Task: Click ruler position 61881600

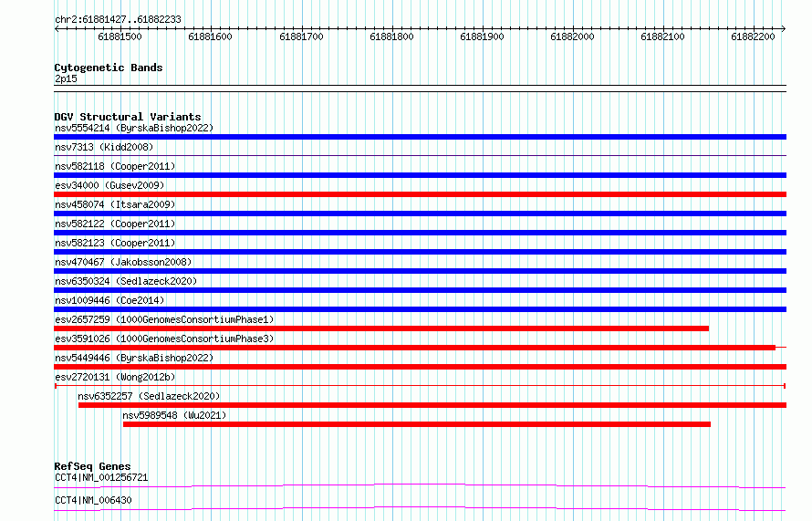Action: tap(210, 36)
